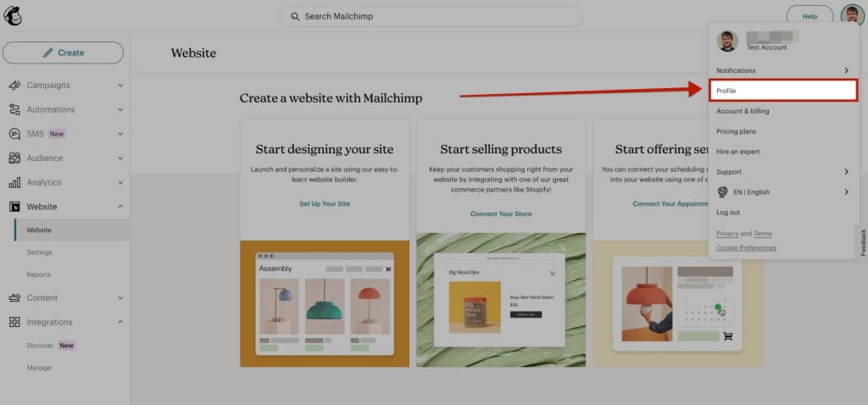Expand the Content section chevron
This screenshot has width=868, height=405.
(x=120, y=297)
